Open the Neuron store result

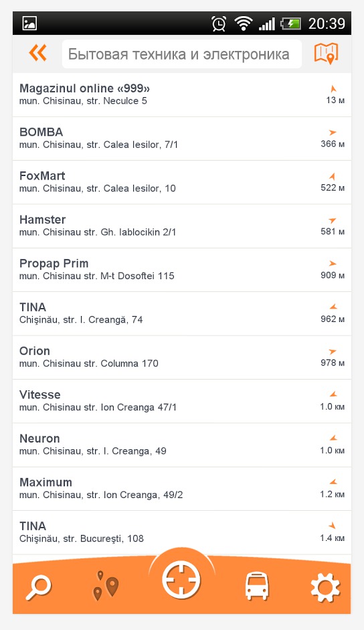pos(182,445)
